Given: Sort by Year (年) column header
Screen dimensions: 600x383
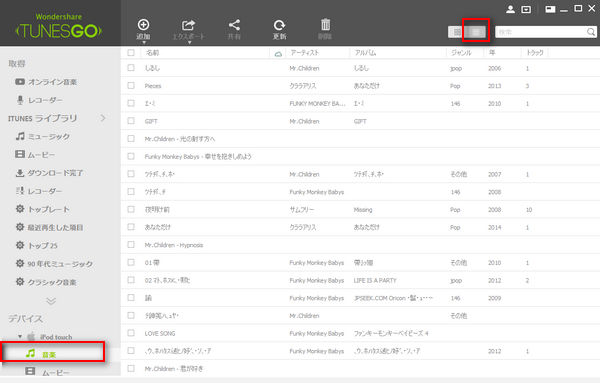Looking at the screenshot, I should click(x=492, y=53).
